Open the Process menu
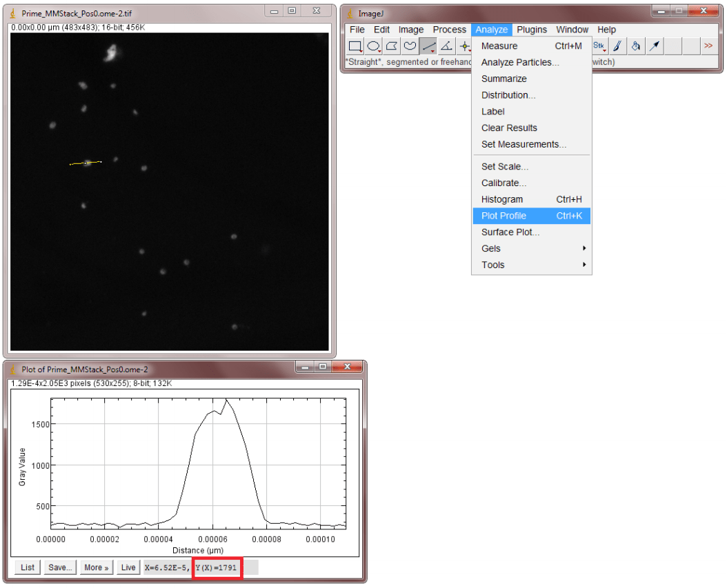 (x=449, y=30)
